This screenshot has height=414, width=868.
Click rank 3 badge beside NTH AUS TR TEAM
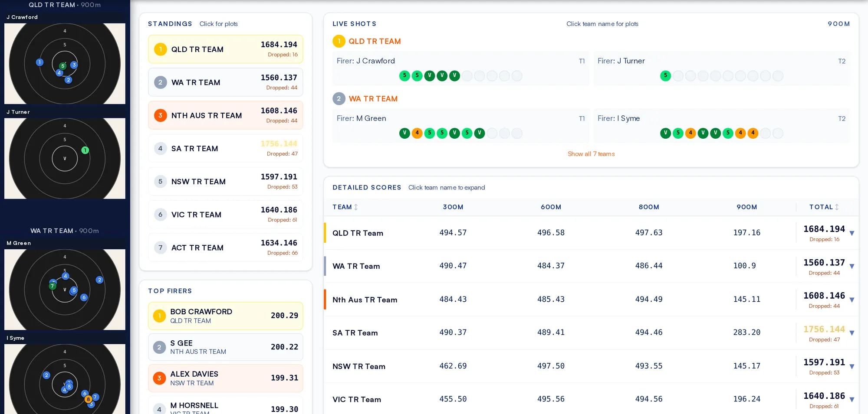pos(161,115)
